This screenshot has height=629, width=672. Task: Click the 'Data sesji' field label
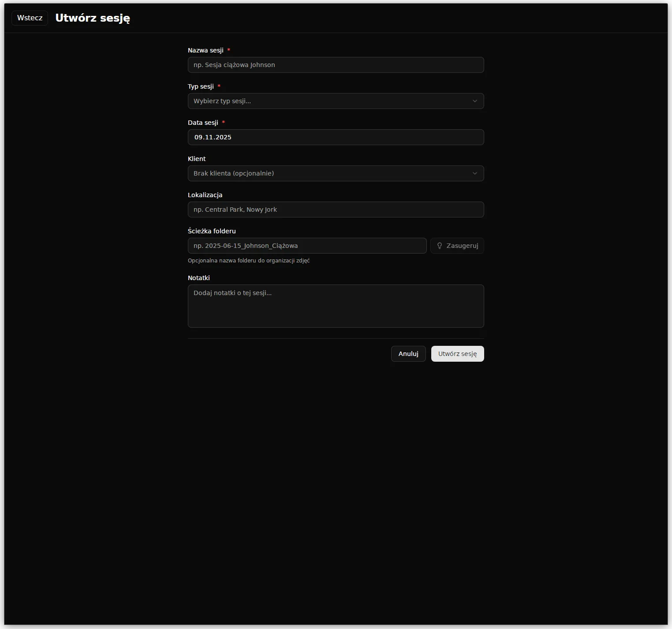click(x=203, y=123)
